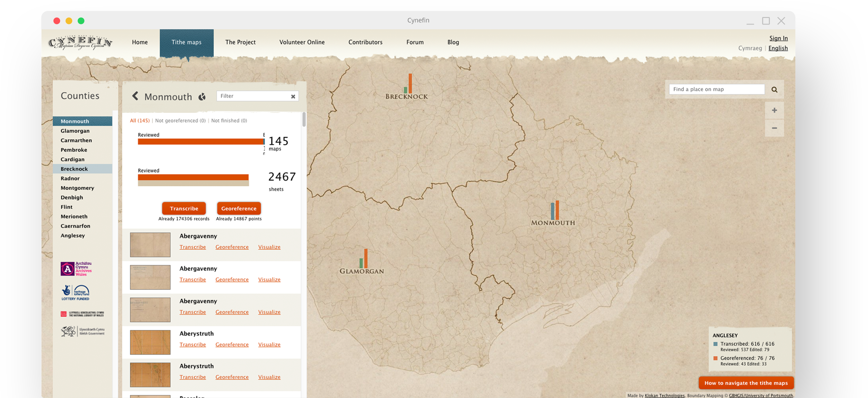The width and height of the screenshot is (868, 398).
Task: Open first Abergavenny map thumbnail
Action: (x=150, y=245)
